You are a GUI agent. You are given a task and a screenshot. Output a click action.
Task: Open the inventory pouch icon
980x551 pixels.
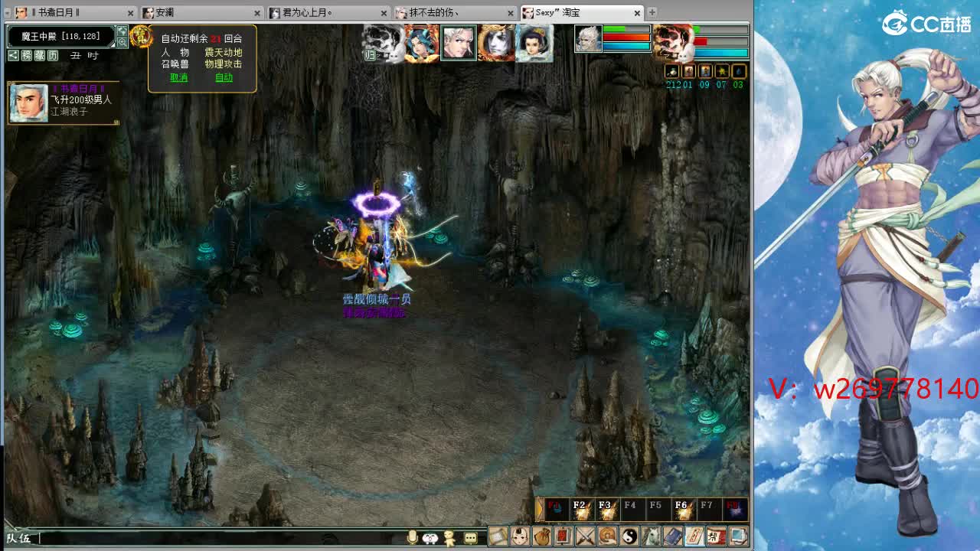tap(542, 536)
